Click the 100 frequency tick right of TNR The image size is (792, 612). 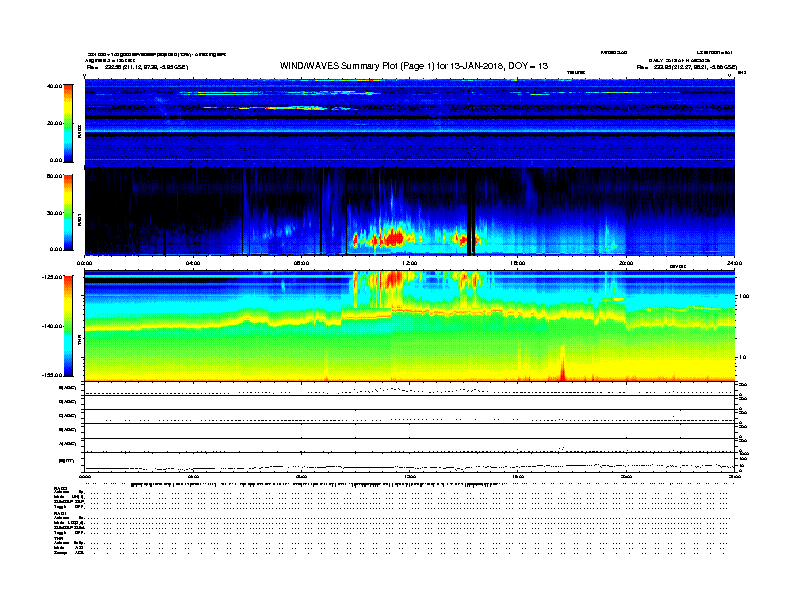coord(743,296)
